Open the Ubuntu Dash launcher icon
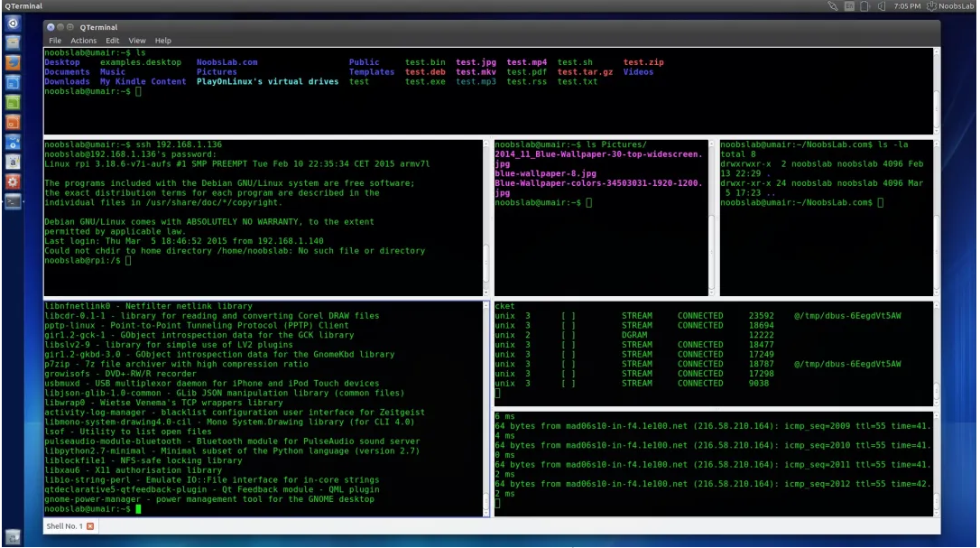This screenshot has height=548, width=980. [x=13, y=23]
